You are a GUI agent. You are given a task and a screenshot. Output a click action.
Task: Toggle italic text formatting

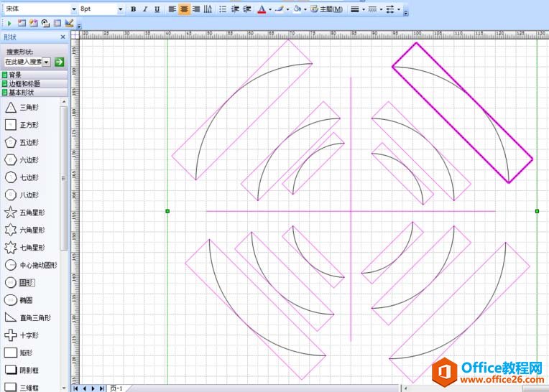(x=144, y=9)
